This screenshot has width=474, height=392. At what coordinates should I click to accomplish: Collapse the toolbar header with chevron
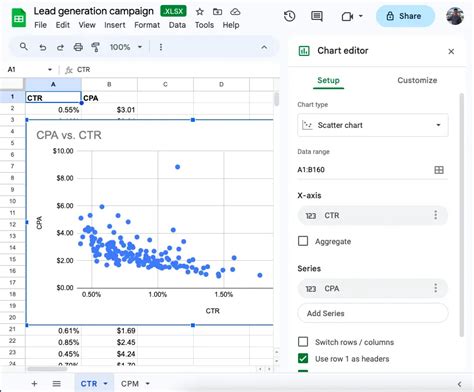click(x=264, y=47)
